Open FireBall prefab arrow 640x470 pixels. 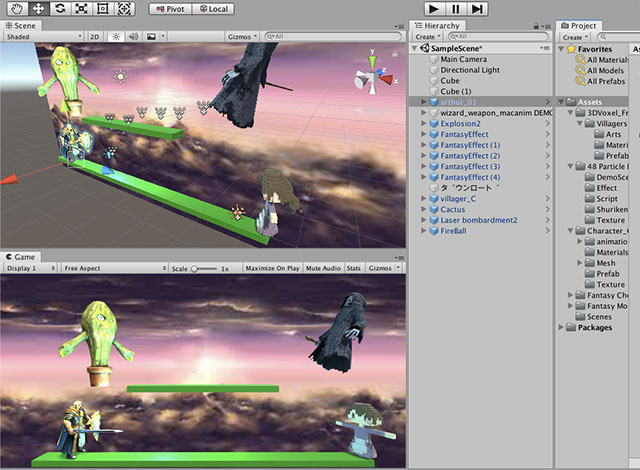548,231
